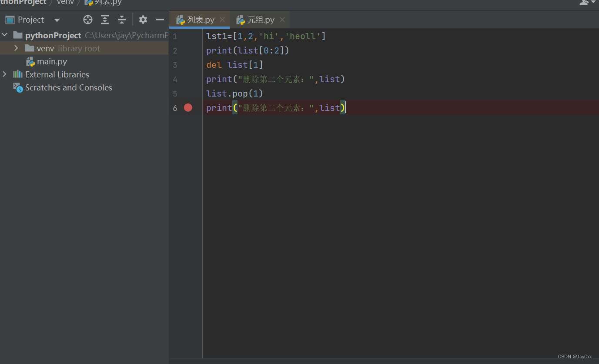Click line number 3 in the gutter

click(x=175, y=65)
